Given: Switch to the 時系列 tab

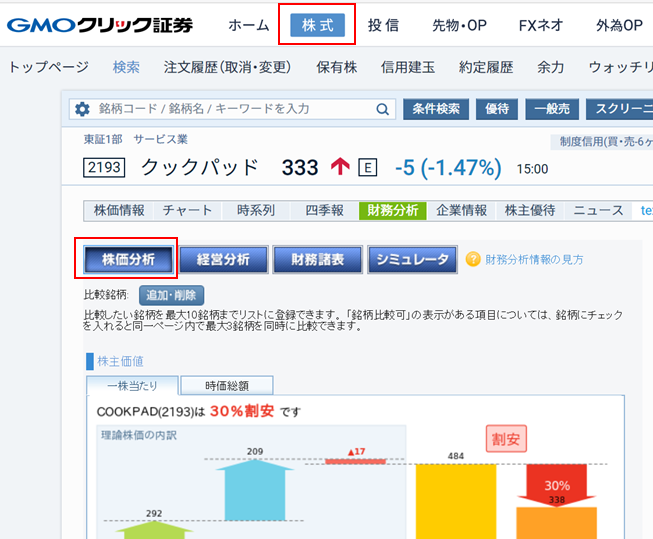Looking at the screenshot, I should [256, 210].
